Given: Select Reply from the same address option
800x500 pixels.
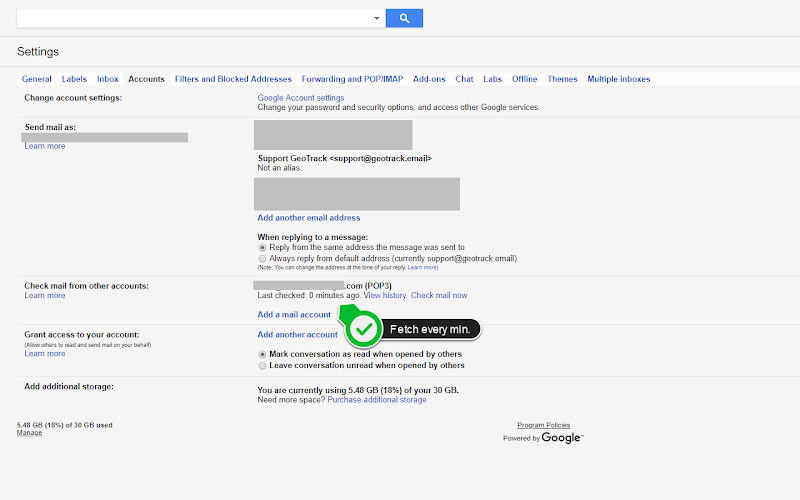Looking at the screenshot, I should coord(262,247).
